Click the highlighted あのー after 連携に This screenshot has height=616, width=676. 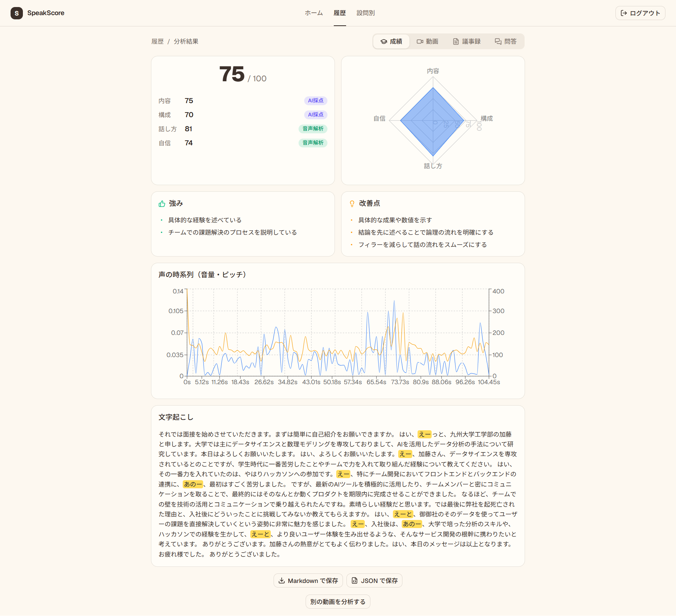pyautogui.click(x=193, y=484)
